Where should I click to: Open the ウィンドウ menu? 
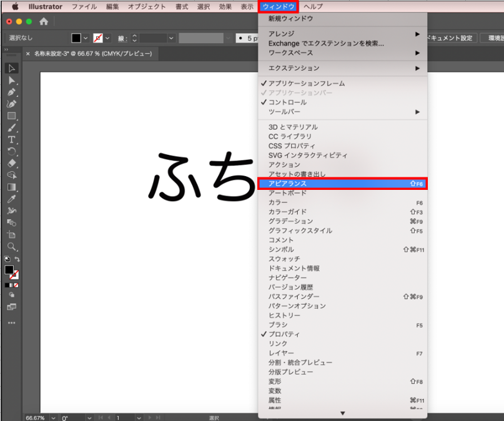(x=279, y=6)
